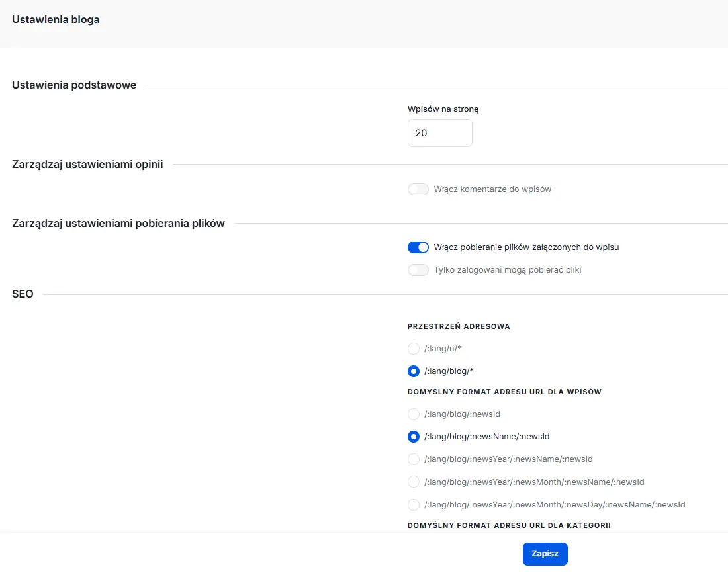Select the /:lang/n/* address space radio
Viewport: 728px width, 573px height.
click(413, 348)
